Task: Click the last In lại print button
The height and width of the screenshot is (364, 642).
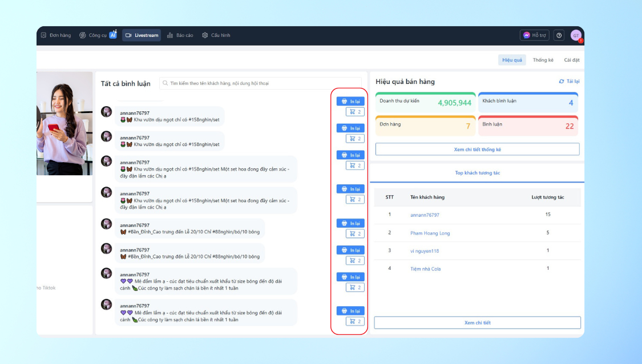Action: (350, 311)
